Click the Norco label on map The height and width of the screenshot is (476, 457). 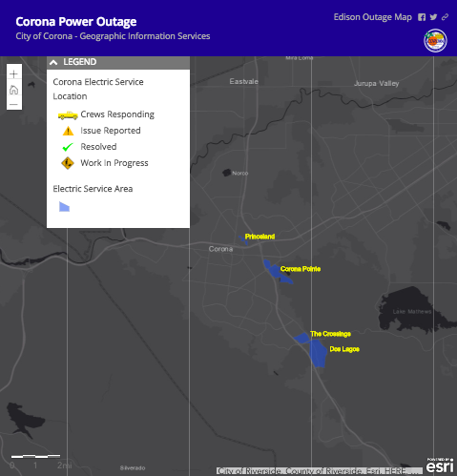240,174
